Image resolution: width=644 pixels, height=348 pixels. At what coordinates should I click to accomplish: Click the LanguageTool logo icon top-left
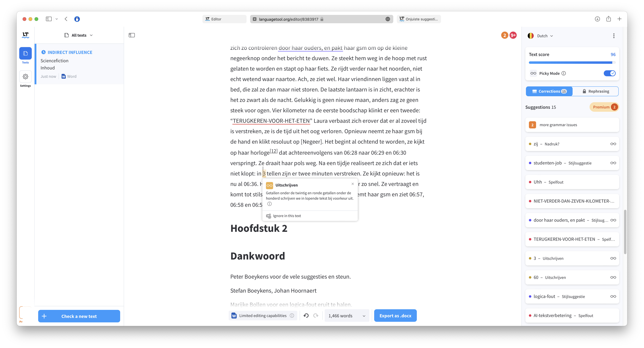point(25,35)
